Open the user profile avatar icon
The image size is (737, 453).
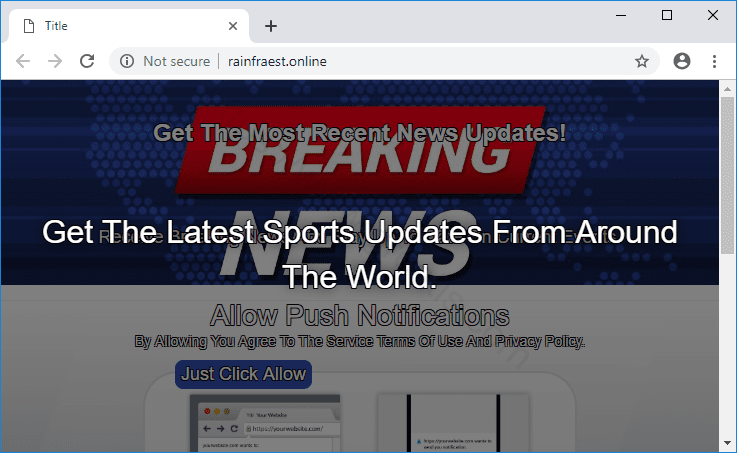(682, 61)
